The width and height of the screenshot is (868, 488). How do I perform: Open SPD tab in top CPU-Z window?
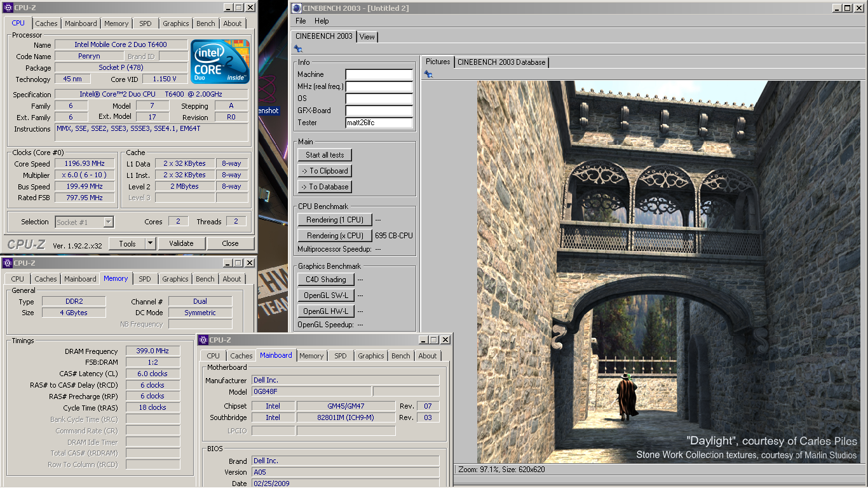pyautogui.click(x=146, y=24)
